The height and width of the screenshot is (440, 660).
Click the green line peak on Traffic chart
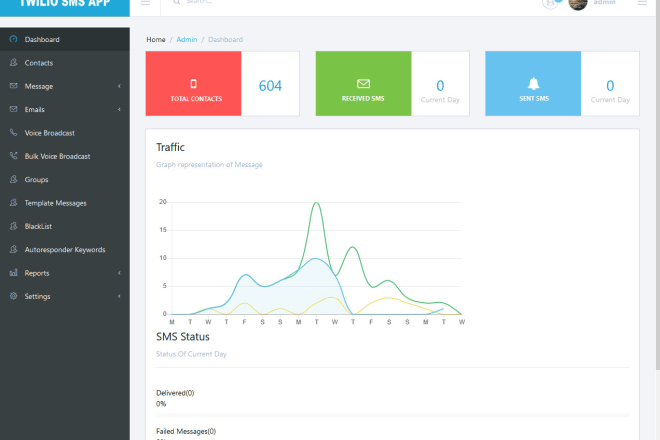click(317, 203)
